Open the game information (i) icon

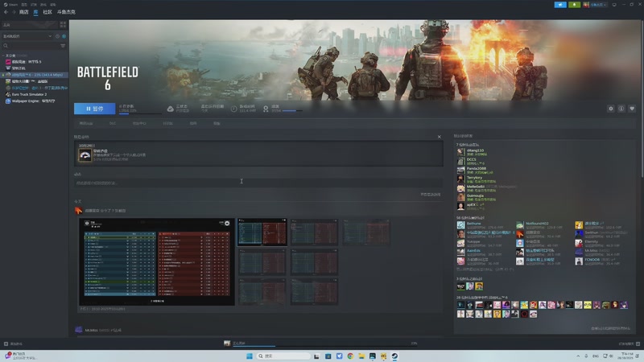(621, 109)
